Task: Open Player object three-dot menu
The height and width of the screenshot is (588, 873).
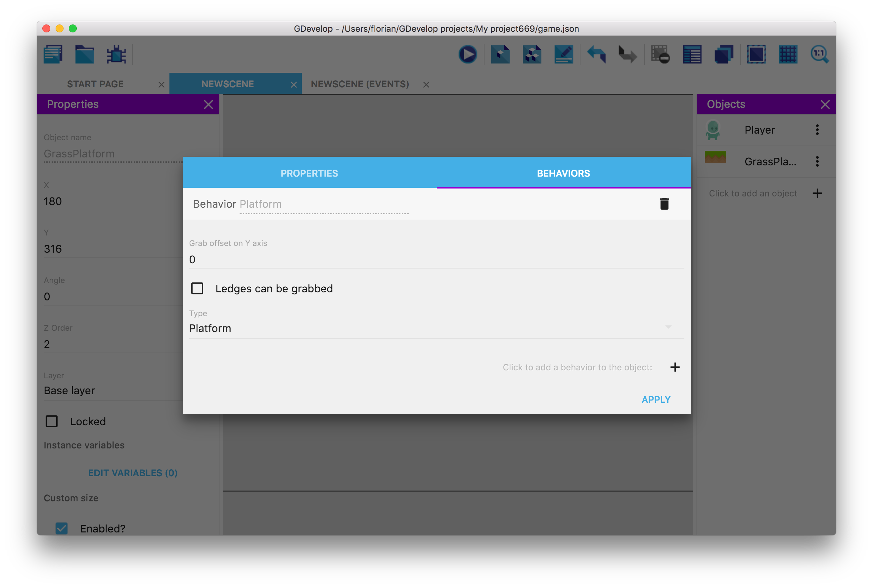Action: coord(817,130)
